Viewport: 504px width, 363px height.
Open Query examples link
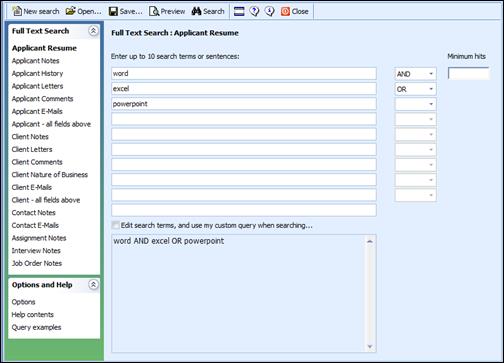(36, 327)
